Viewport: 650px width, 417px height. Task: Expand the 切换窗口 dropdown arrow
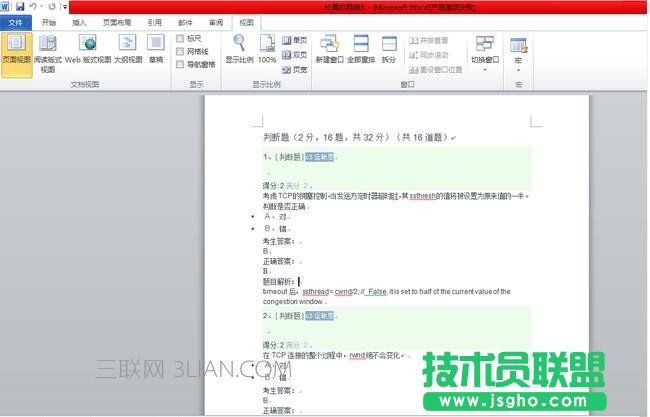point(485,70)
